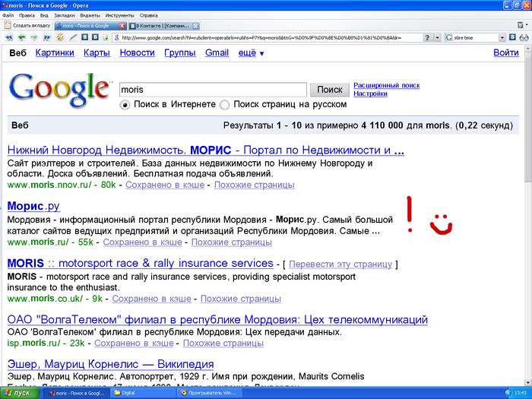Screen dimensions: 532x399
Task: Select Поиск в Интернете radio button
Action: [125, 105]
